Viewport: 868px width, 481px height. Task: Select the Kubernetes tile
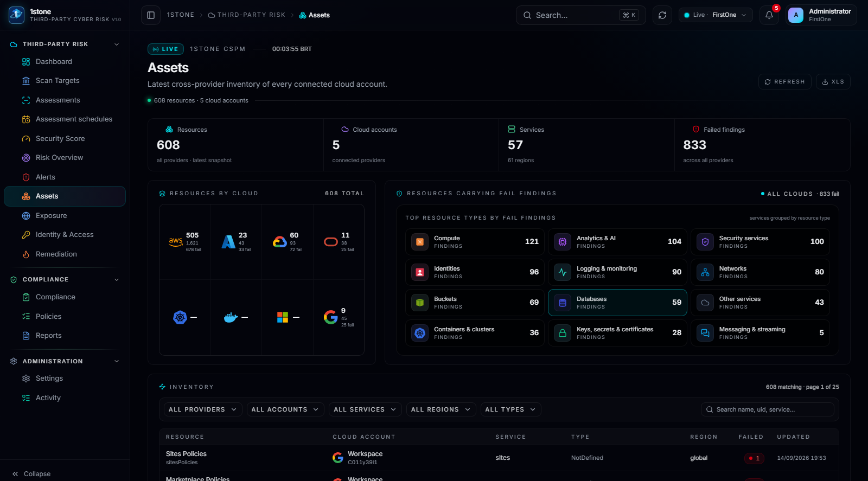pos(185,317)
